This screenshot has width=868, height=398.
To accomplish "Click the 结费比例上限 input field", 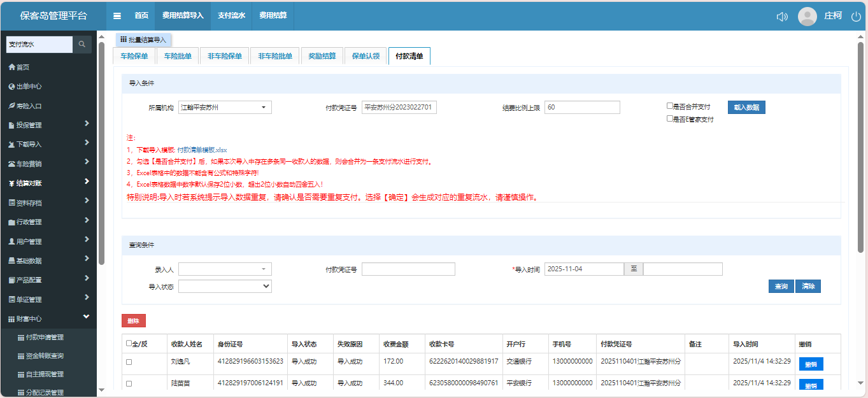I will click(x=582, y=108).
